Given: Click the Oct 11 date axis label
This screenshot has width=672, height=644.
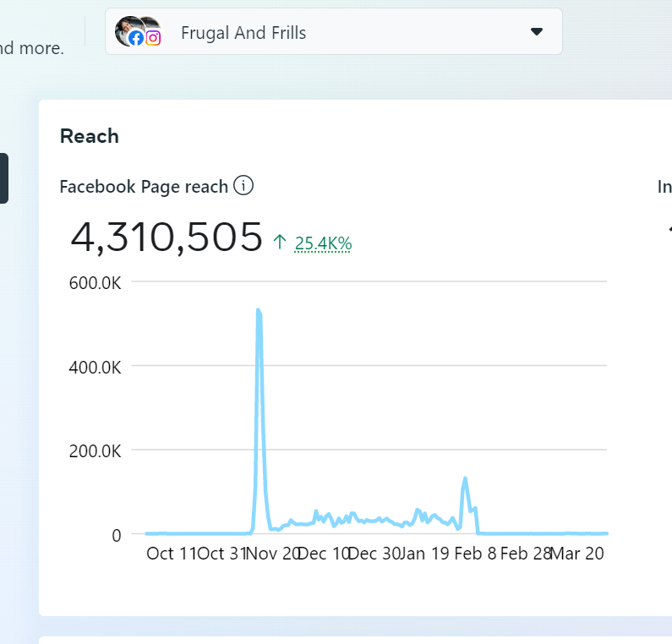Looking at the screenshot, I should click(x=171, y=554).
